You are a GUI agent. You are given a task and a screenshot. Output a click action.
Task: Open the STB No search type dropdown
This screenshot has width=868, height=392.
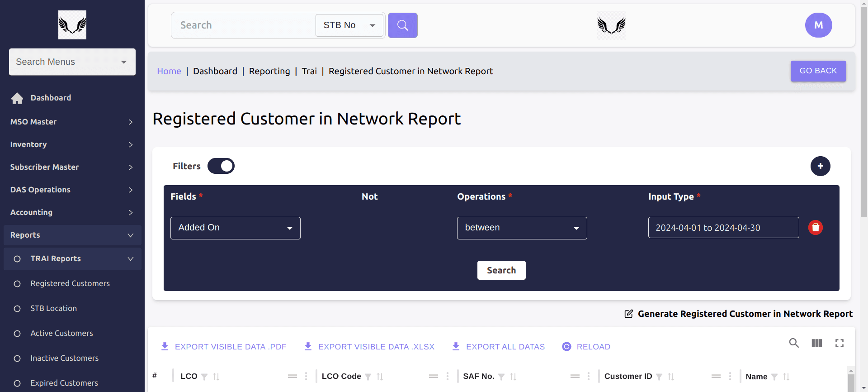tap(349, 25)
